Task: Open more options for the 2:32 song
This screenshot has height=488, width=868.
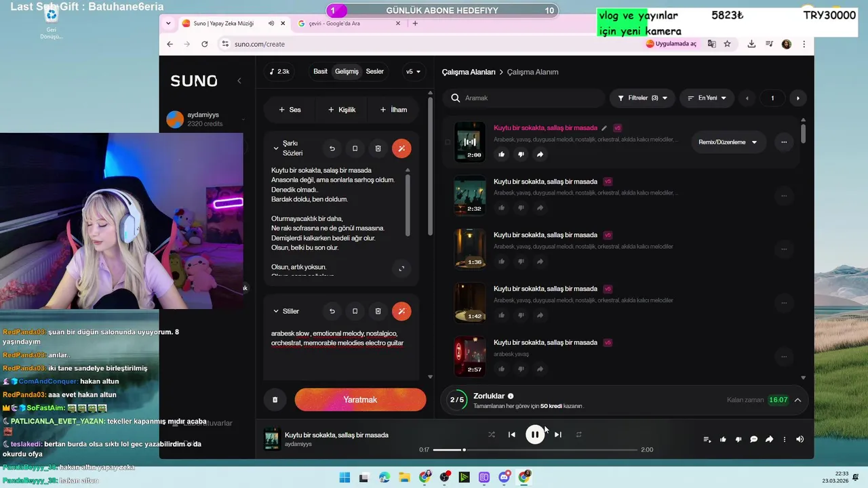Action: coord(784,196)
